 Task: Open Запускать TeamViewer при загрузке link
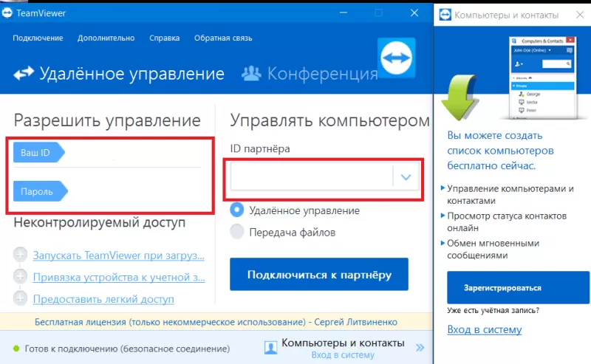tap(118, 255)
